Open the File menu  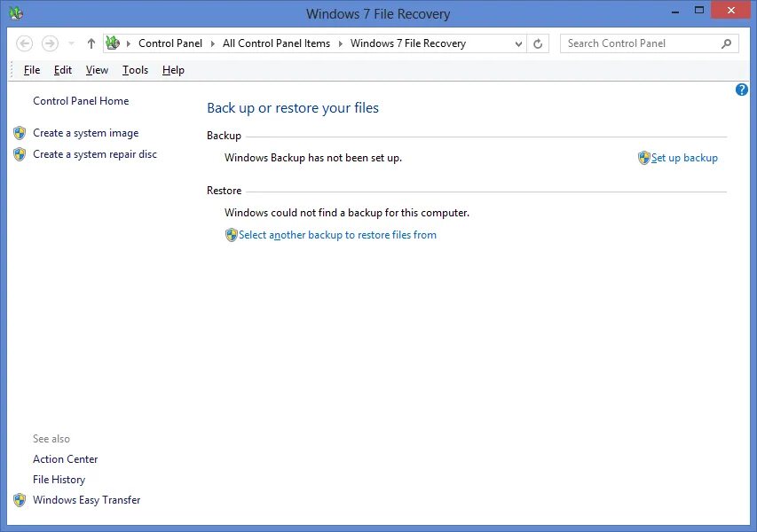(32, 70)
